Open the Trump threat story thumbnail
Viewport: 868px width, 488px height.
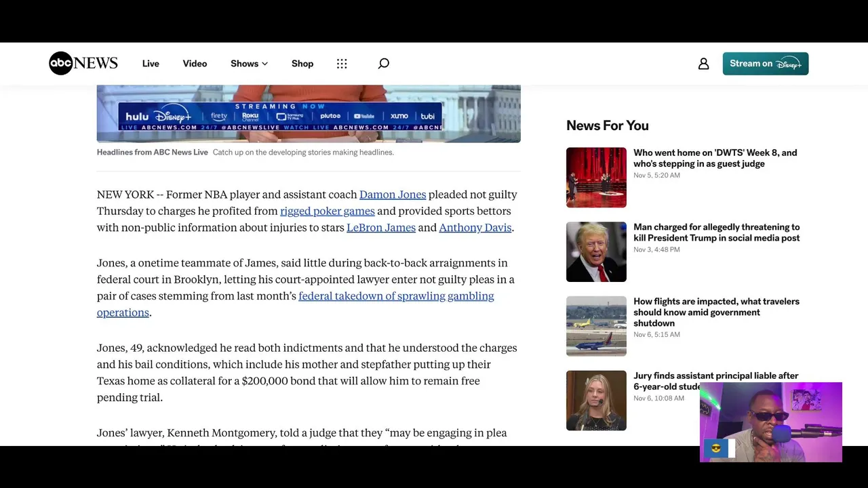596,251
